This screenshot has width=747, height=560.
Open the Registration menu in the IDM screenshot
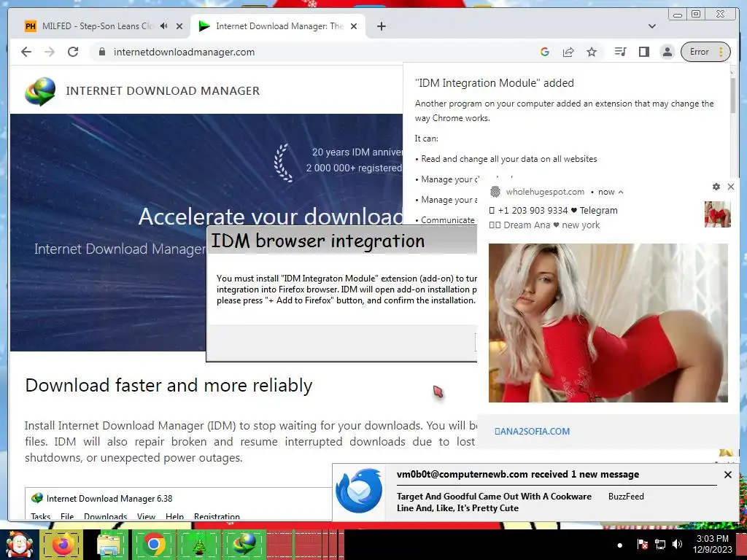point(217,516)
